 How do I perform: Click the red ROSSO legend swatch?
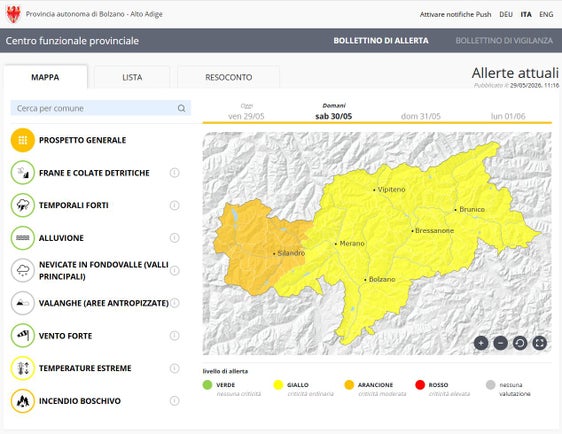pyautogui.click(x=420, y=385)
